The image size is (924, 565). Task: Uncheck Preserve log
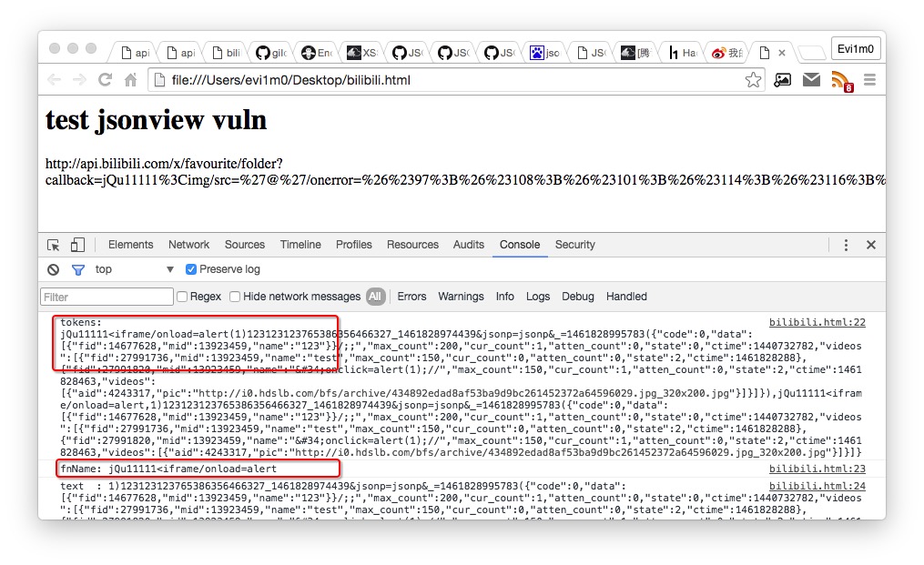click(x=191, y=269)
